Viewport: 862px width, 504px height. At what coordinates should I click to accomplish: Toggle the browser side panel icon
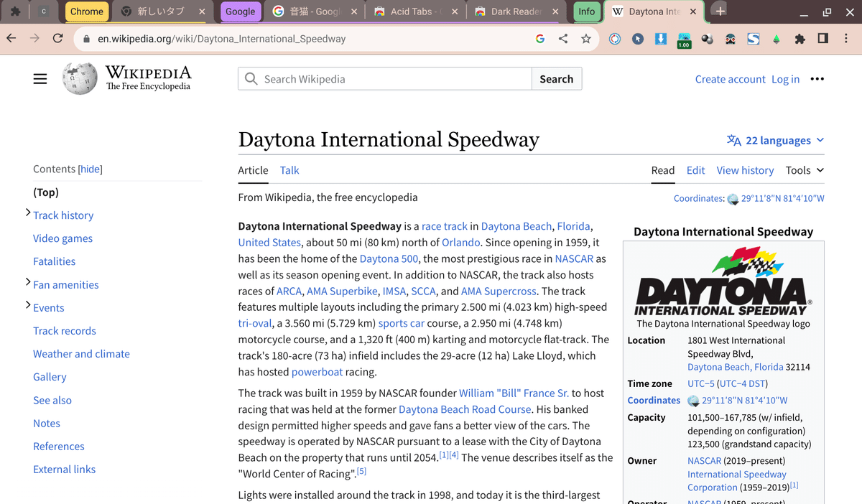(x=822, y=39)
